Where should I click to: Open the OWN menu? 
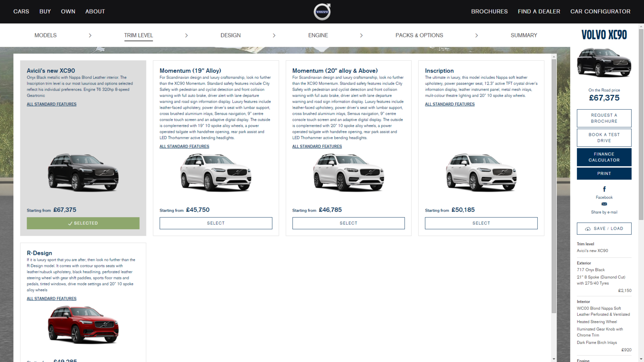click(68, 12)
